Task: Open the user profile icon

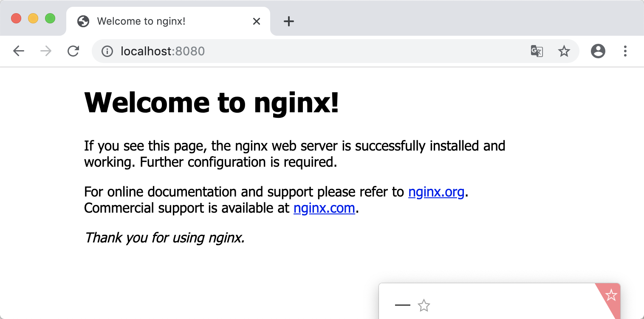Action: click(x=598, y=51)
